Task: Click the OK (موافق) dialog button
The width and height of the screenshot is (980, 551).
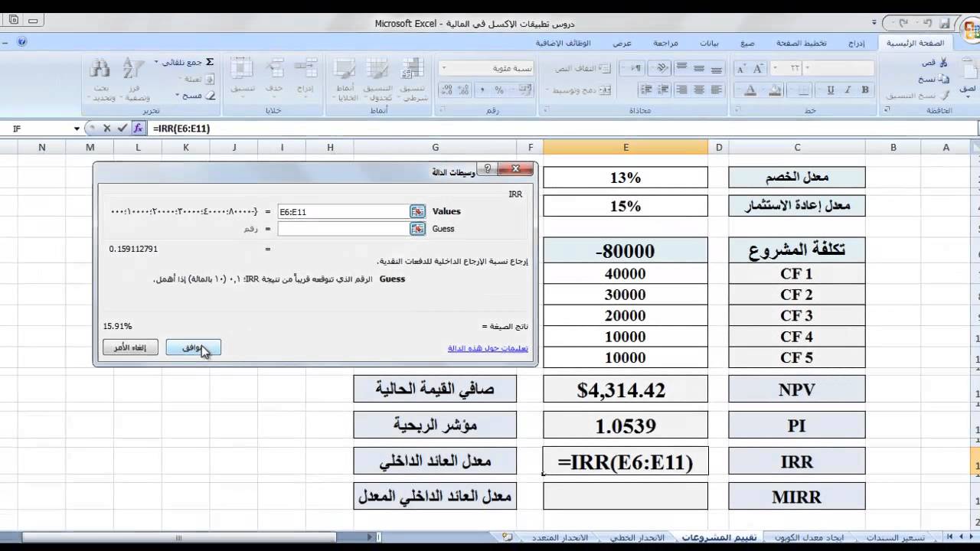Action: (x=193, y=347)
